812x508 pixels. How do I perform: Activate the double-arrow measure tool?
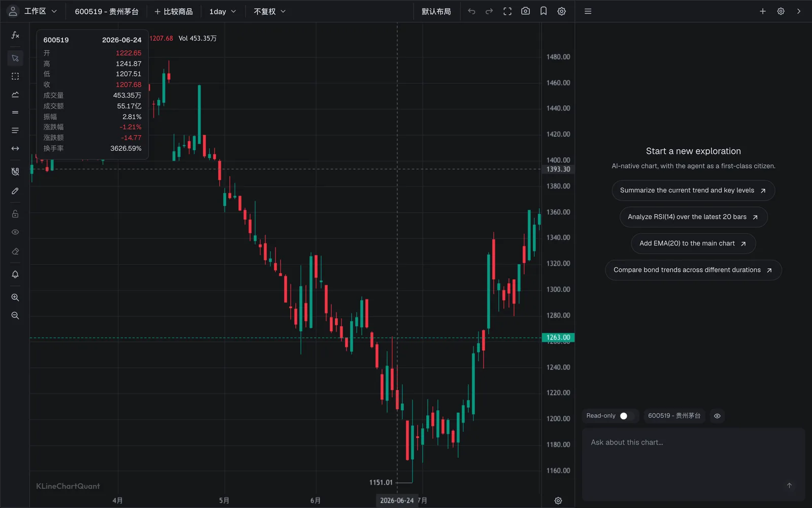[x=15, y=149]
